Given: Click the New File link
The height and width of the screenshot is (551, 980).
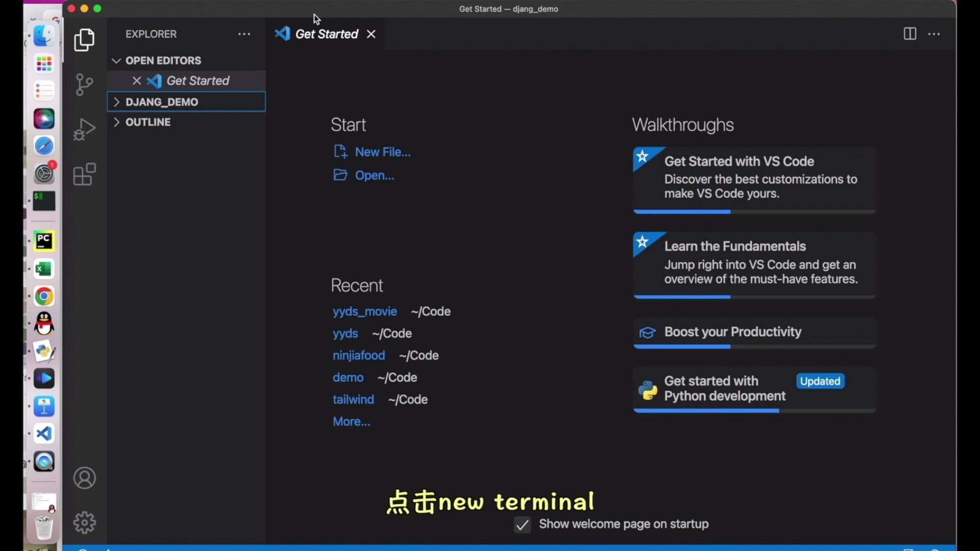Looking at the screenshot, I should pyautogui.click(x=382, y=152).
